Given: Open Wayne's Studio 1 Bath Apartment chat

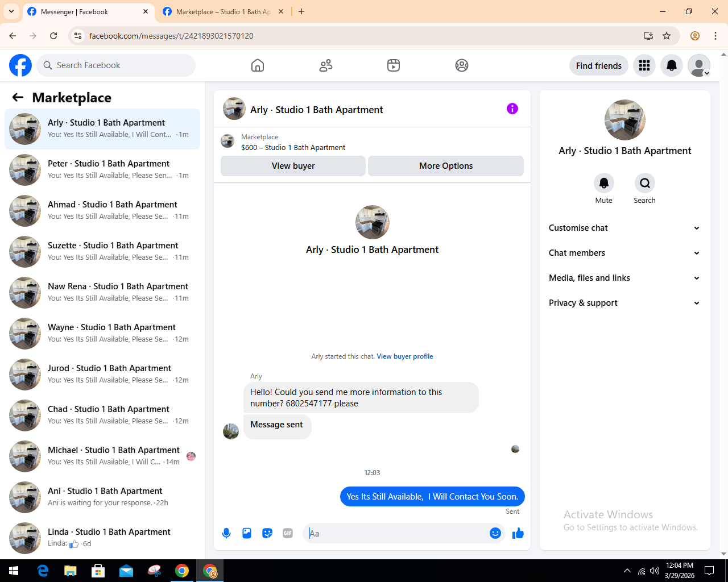Looking at the screenshot, I should coord(102,334).
